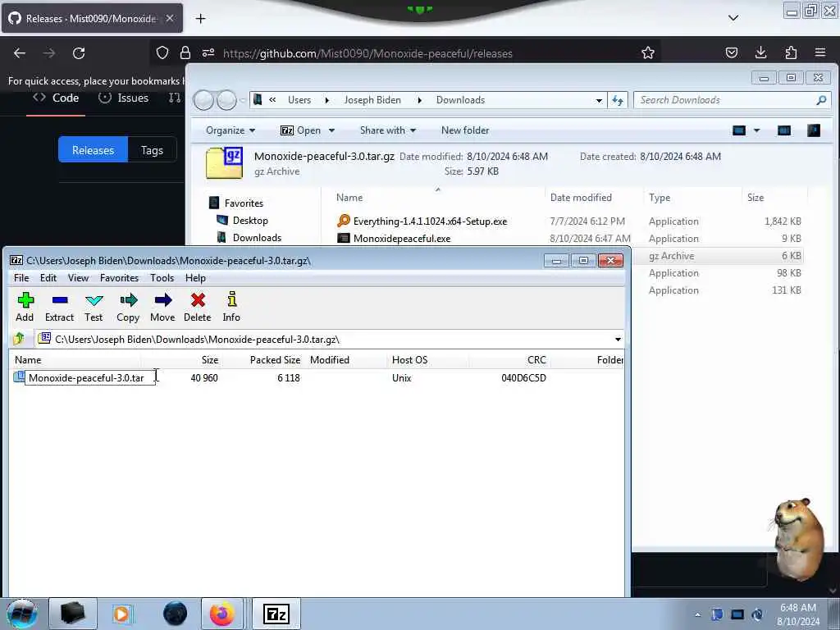The width and height of the screenshot is (840, 630).
Task: Expand the view options dropdown arrow
Action: click(x=756, y=130)
